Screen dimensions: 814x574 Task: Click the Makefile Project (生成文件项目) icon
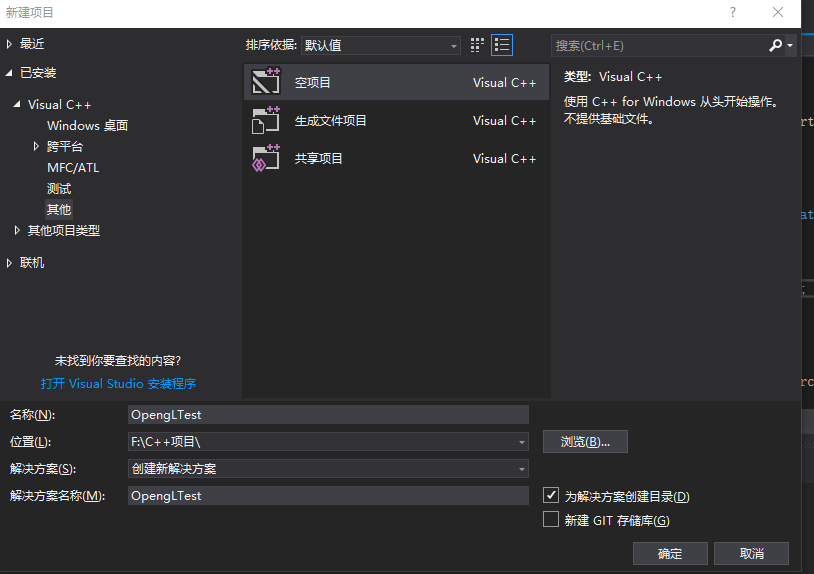point(266,120)
